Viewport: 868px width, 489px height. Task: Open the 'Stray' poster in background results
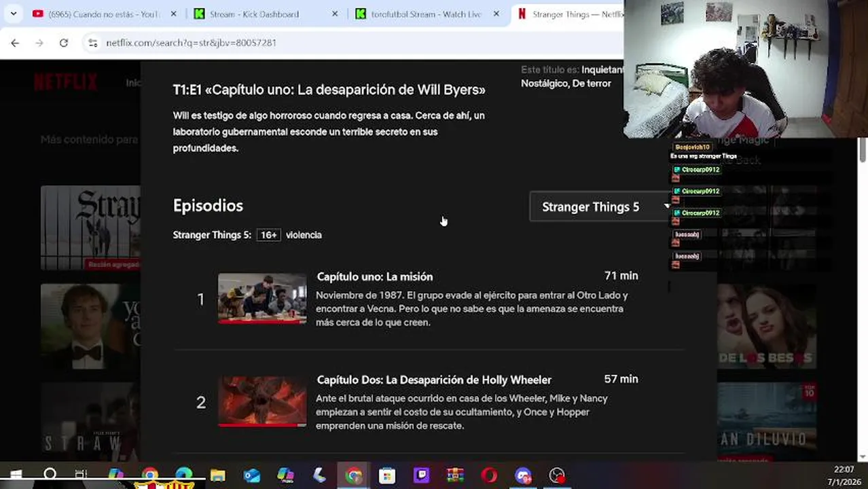point(90,228)
